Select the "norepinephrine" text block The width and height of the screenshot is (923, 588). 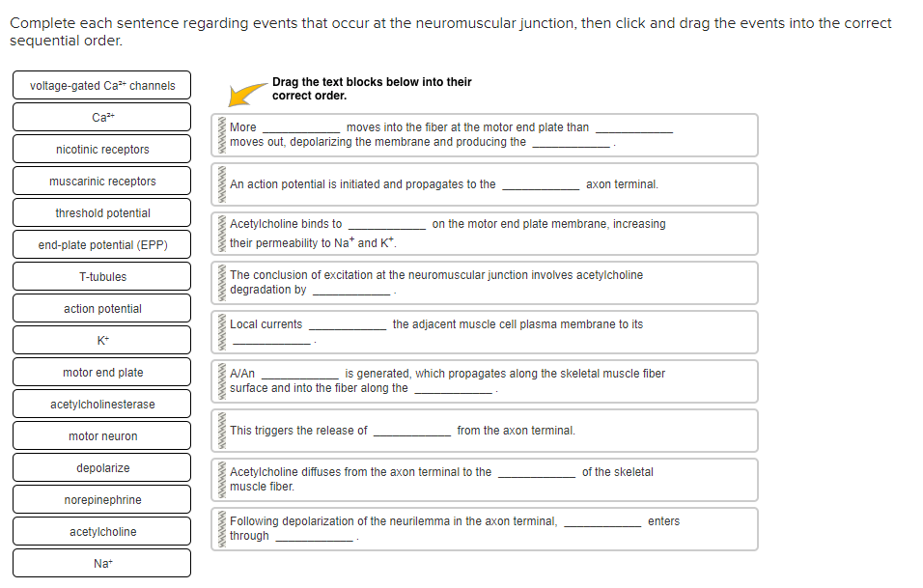point(100,499)
